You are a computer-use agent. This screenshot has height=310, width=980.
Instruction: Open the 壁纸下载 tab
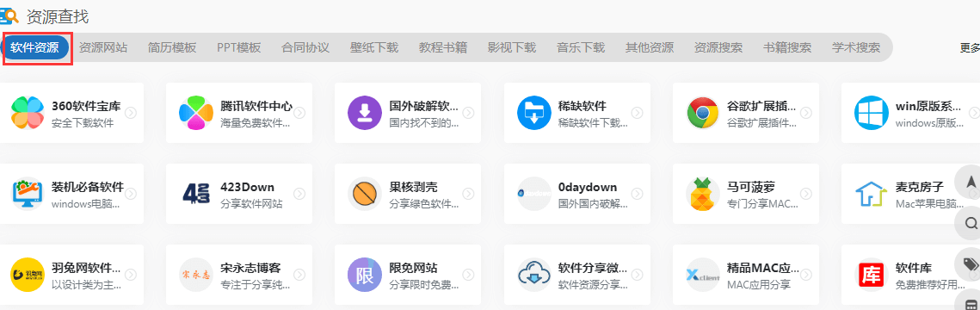pos(374,47)
